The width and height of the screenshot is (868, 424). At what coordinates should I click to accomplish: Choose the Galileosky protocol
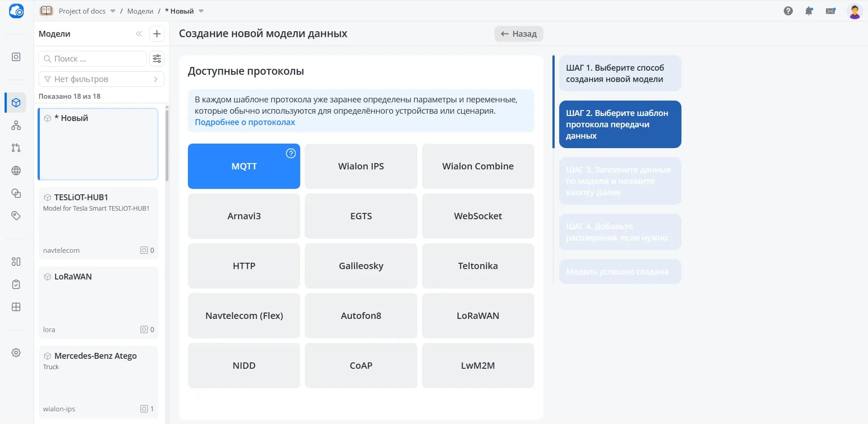[361, 266]
